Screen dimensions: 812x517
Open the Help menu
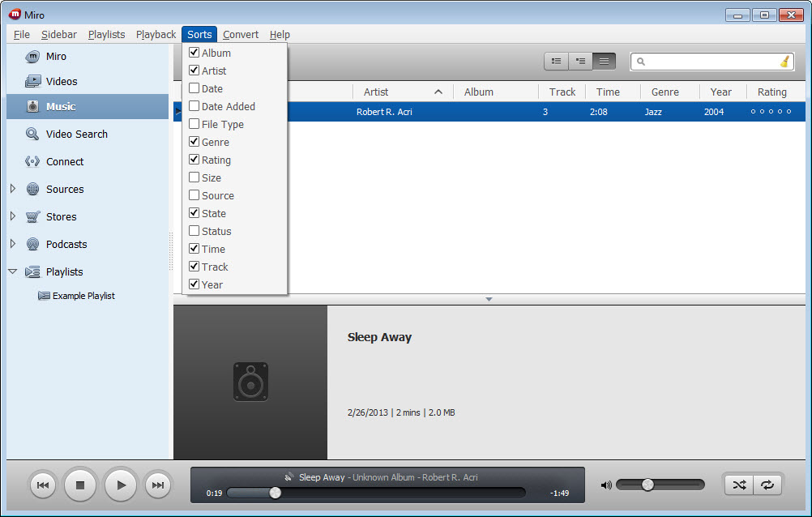click(280, 34)
